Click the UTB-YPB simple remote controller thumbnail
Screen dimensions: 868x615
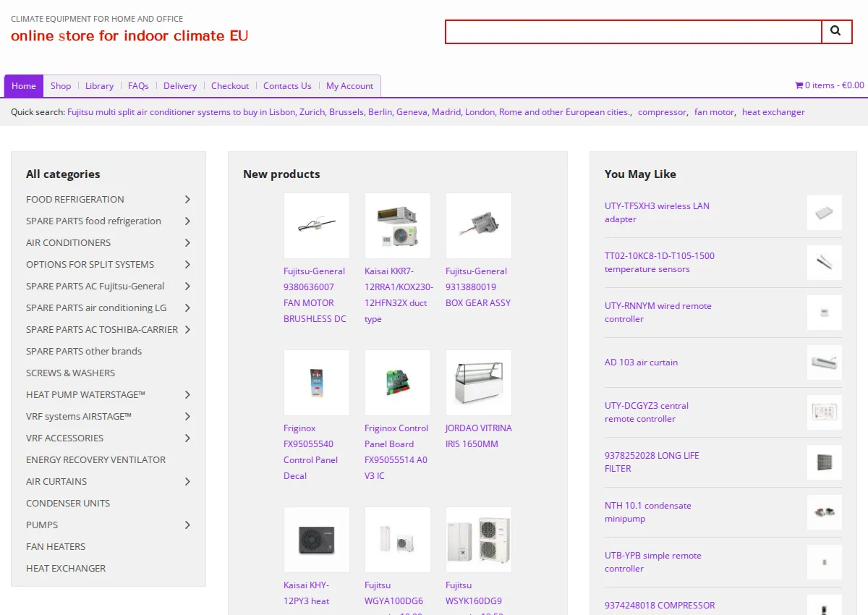coord(825,562)
